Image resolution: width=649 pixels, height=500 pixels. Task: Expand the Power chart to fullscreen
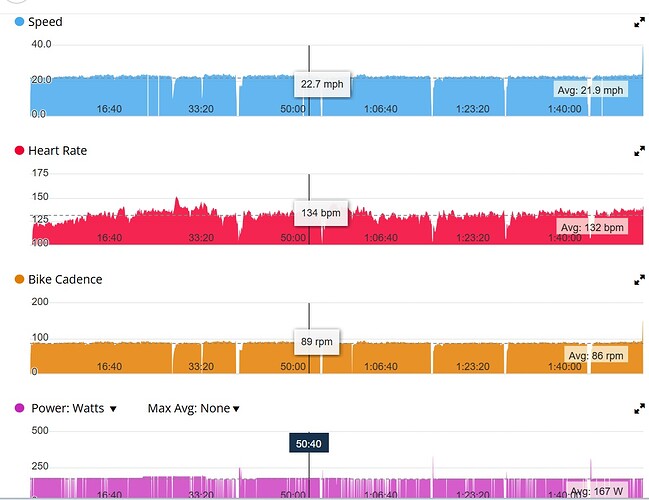(639, 409)
